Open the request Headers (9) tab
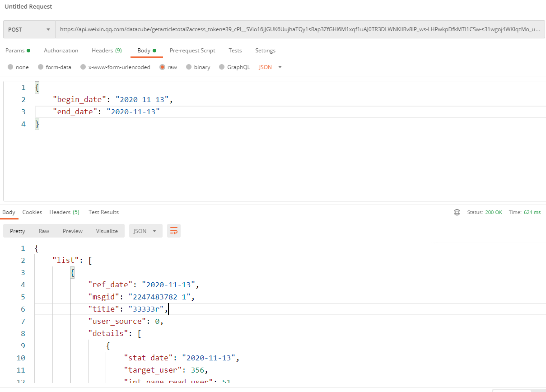The height and width of the screenshot is (392, 546). (107, 51)
